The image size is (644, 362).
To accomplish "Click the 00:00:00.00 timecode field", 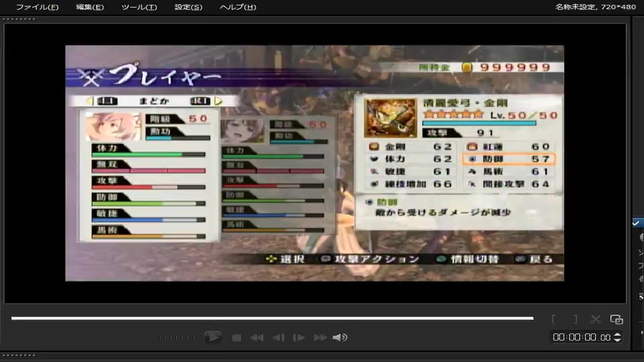I will [x=582, y=337].
